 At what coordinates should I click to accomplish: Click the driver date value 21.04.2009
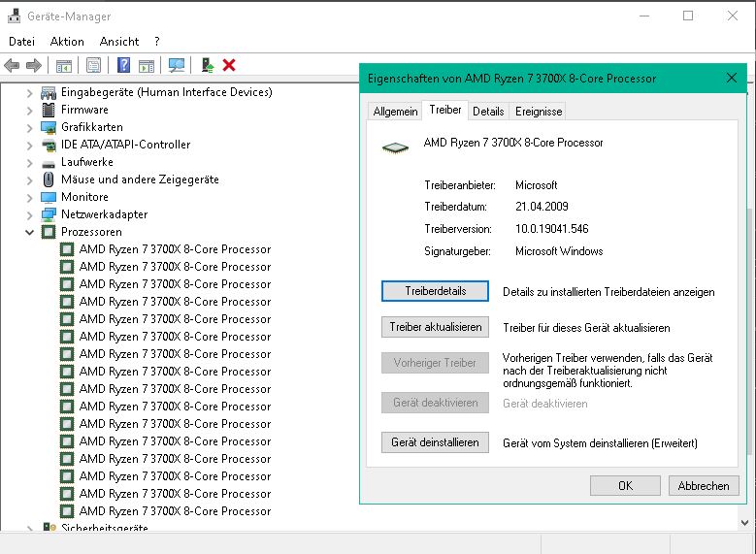(x=542, y=207)
